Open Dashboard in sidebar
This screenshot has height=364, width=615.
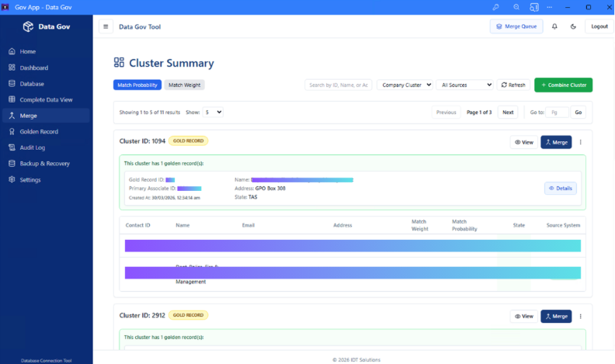tap(46, 68)
